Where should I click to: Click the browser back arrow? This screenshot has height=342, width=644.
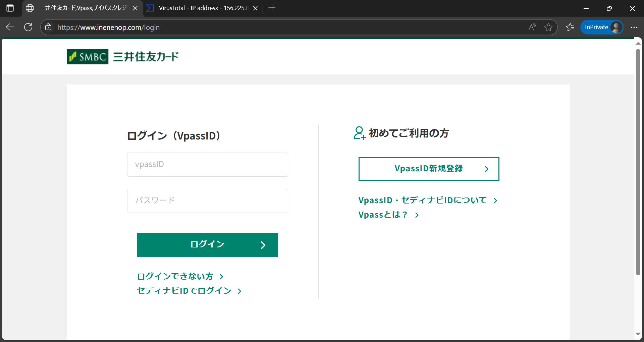click(x=10, y=27)
